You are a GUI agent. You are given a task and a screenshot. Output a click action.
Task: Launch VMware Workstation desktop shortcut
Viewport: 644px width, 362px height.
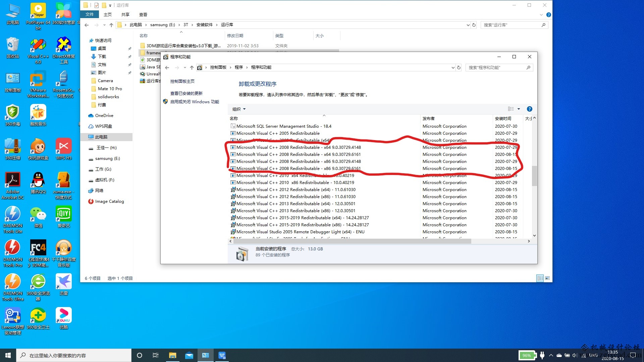38,84
